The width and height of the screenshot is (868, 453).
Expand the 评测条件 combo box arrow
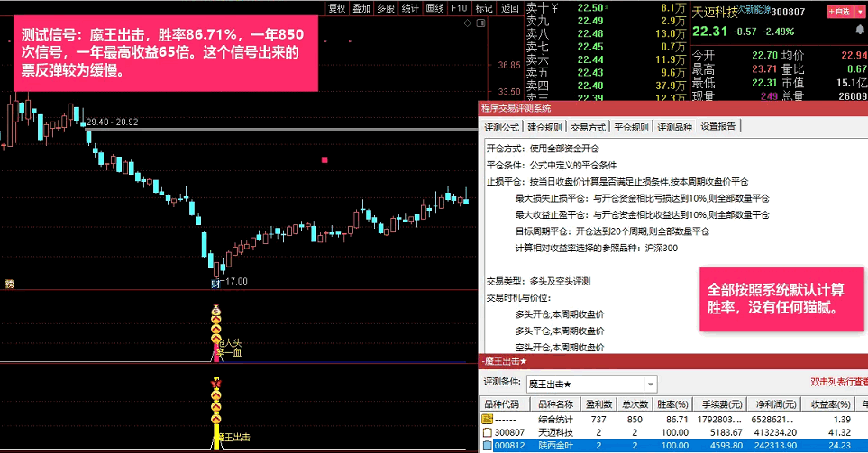tap(651, 384)
